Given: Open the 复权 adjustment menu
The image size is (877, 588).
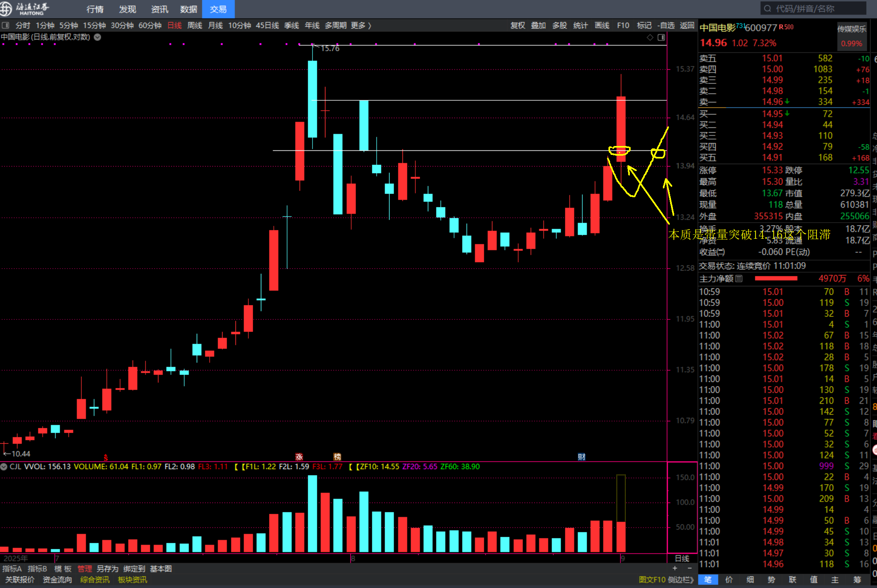Looking at the screenshot, I should pyautogui.click(x=518, y=25).
